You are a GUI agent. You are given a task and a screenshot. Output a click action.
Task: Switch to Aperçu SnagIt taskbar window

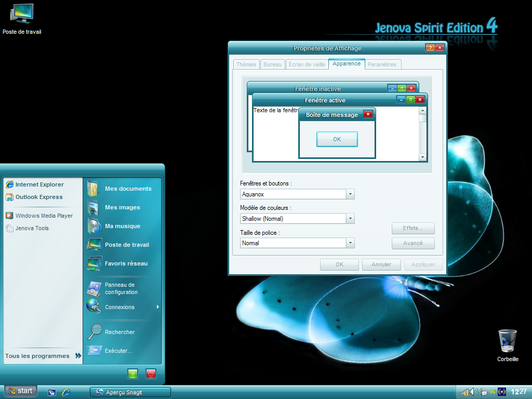[x=130, y=392]
